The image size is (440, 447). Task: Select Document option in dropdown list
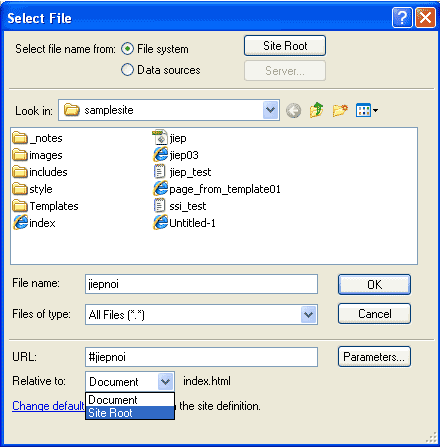pyautogui.click(x=130, y=400)
